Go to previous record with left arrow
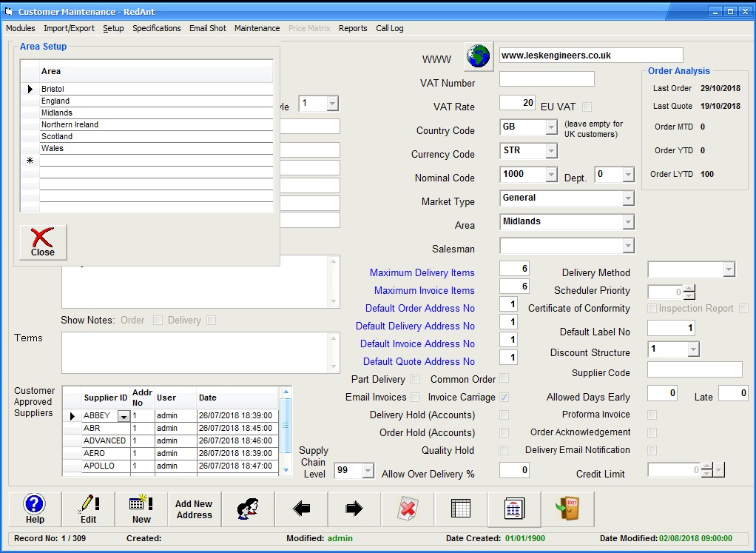 pos(301,509)
